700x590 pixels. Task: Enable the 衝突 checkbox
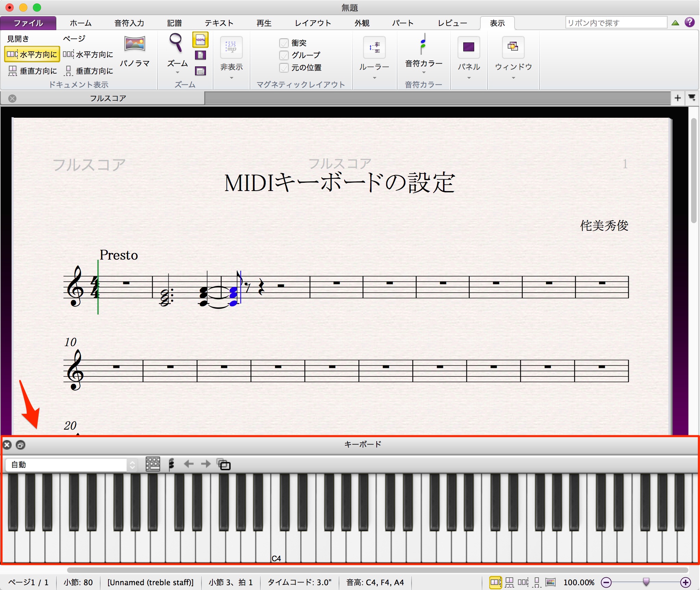click(284, 43)
